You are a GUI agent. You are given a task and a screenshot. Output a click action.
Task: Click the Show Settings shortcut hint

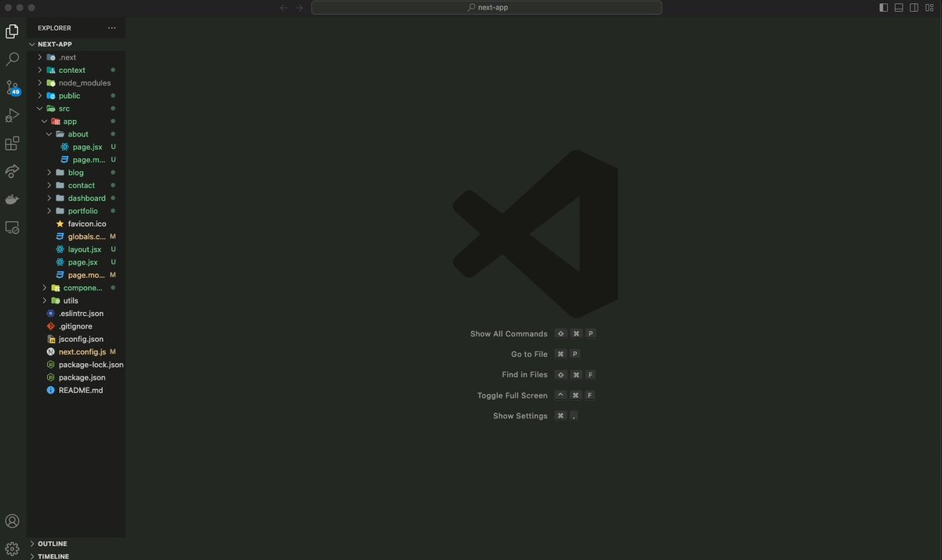tap(536, 416)
